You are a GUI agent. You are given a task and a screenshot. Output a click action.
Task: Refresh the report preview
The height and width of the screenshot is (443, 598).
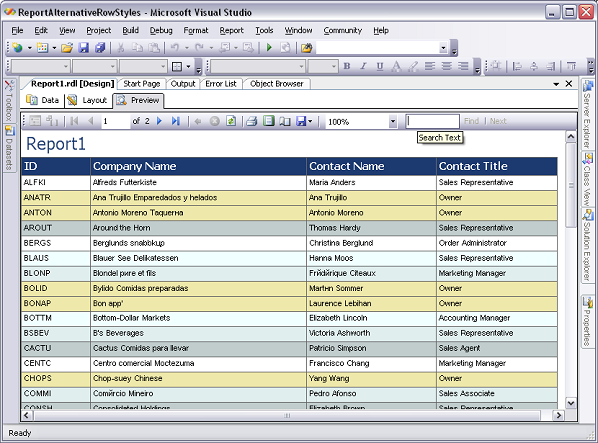[231, 121]
